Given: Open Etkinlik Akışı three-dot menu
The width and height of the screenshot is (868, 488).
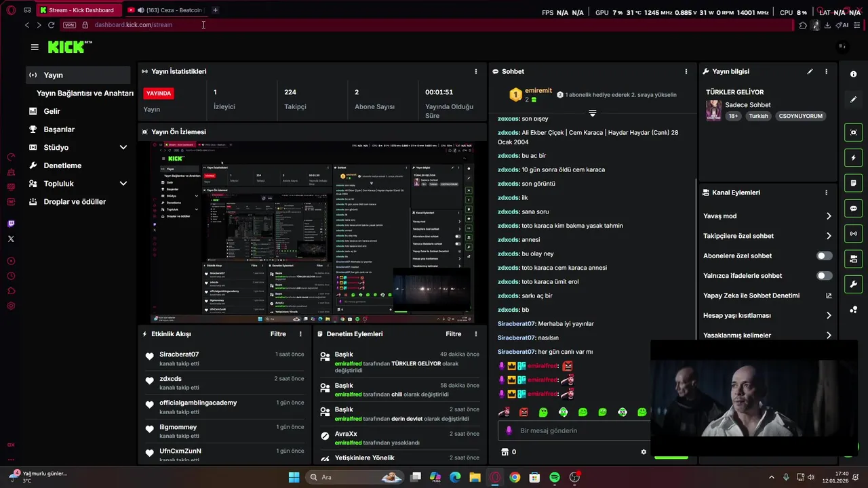Looking at the screenshot, I should pyautogui.click(x=300, y=334).
